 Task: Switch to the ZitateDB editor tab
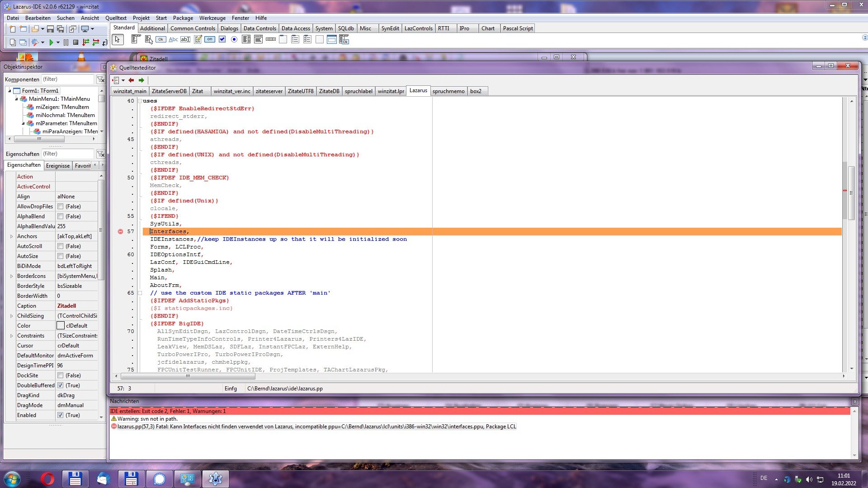tap(329, 91)
